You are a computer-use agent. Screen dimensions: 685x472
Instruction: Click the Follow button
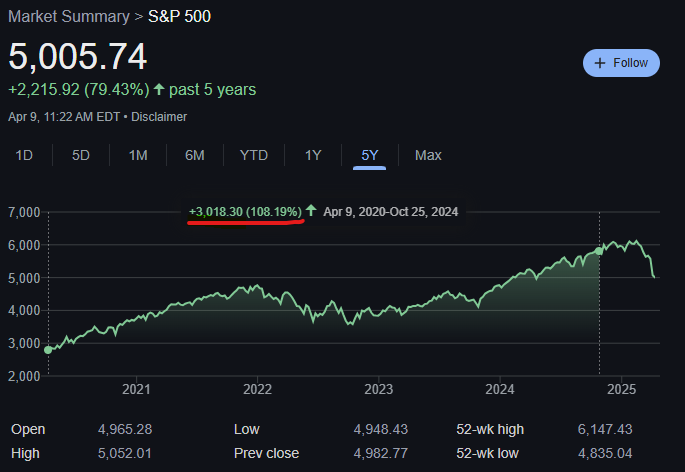[x=621, y=63]
